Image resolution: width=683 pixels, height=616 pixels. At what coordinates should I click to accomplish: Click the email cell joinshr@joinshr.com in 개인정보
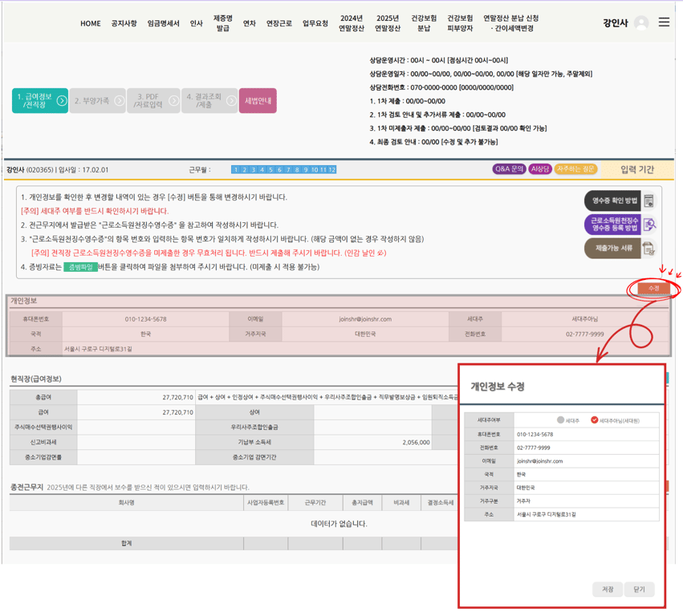(x=365, y=319)
